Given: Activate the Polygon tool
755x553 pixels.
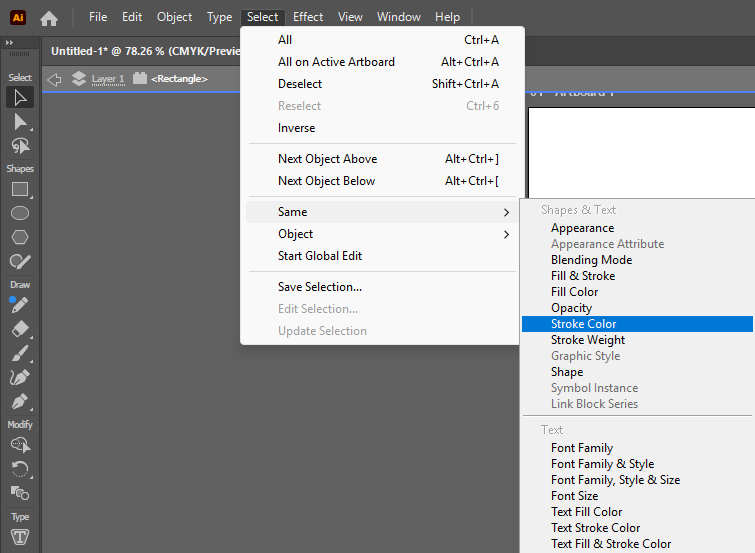Looking at the screenshot, I should (x=20, y=237).
